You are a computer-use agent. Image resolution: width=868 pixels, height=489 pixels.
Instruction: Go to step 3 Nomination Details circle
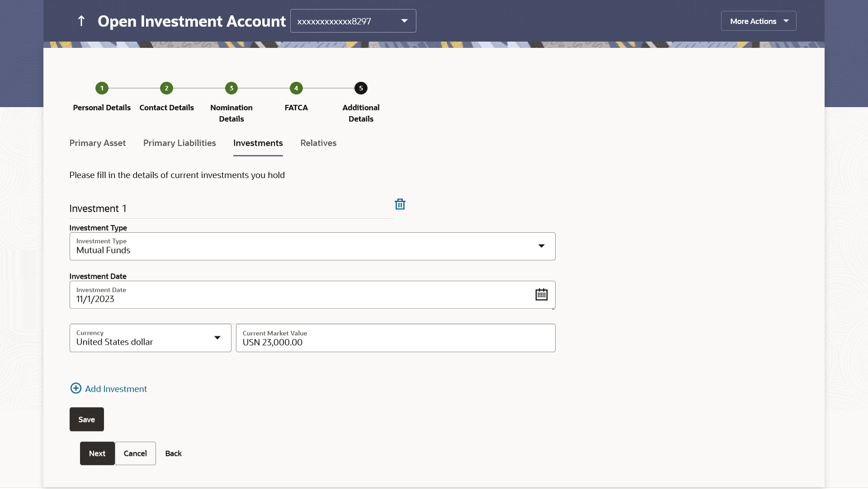(231, 88)
